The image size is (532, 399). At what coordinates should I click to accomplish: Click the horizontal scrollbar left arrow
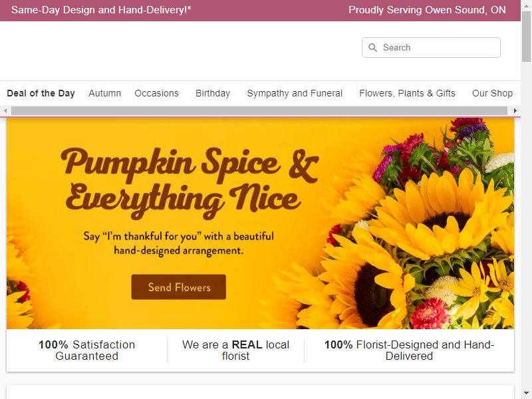(5, 110)
